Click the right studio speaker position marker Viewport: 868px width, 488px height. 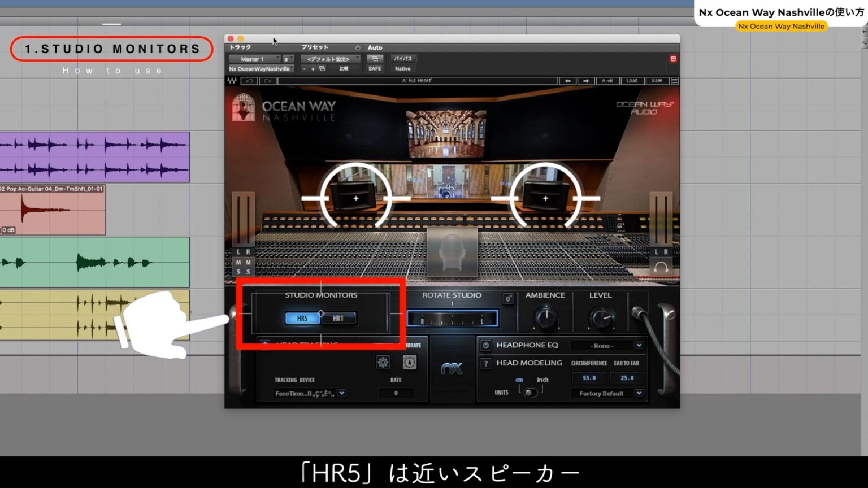[x=545, y=198]
